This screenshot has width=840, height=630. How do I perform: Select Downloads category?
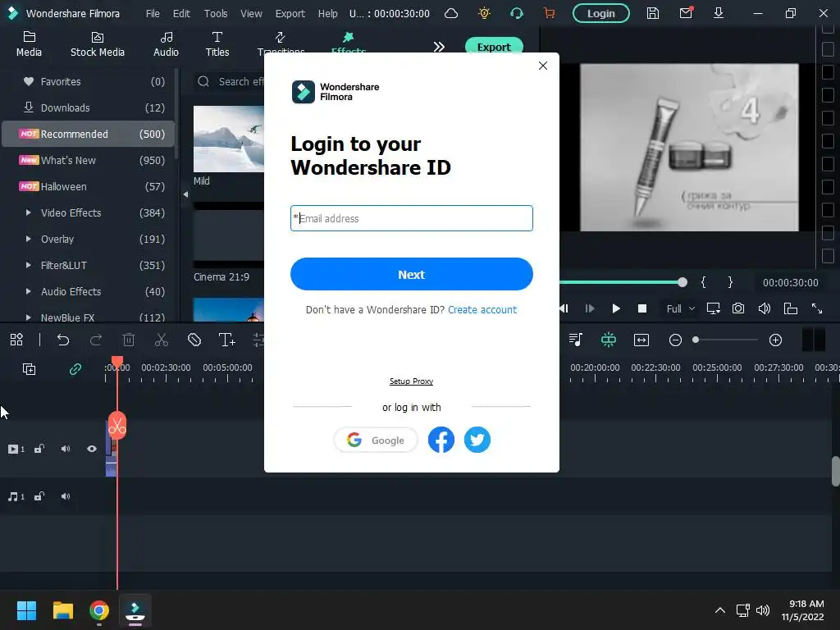[x=88, y=107]
